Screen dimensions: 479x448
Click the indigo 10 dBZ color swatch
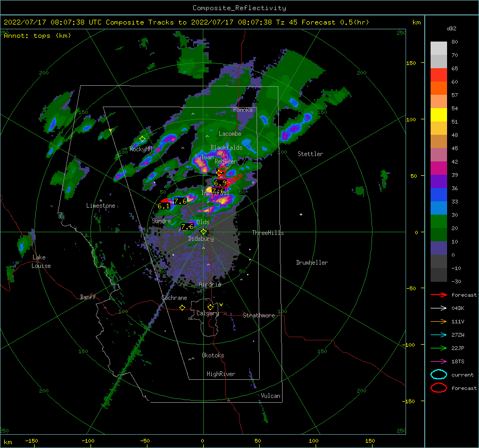click(x=439, y=248)
